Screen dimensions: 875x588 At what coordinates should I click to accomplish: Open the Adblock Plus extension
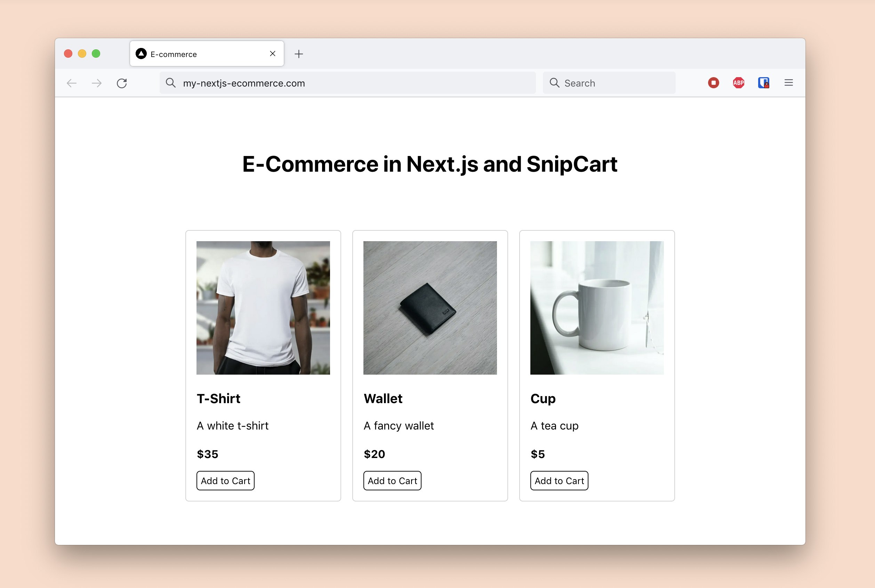738,82
